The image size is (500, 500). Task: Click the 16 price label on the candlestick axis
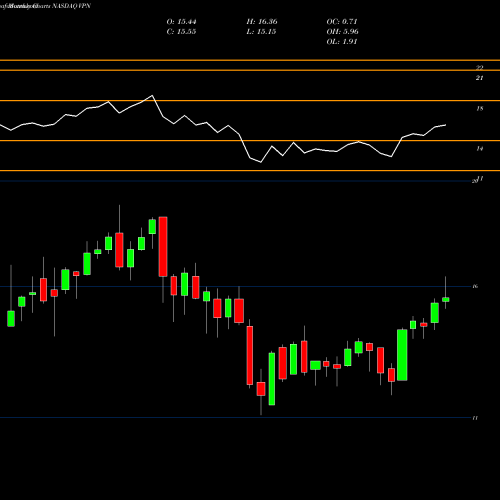tap(475, 286)
